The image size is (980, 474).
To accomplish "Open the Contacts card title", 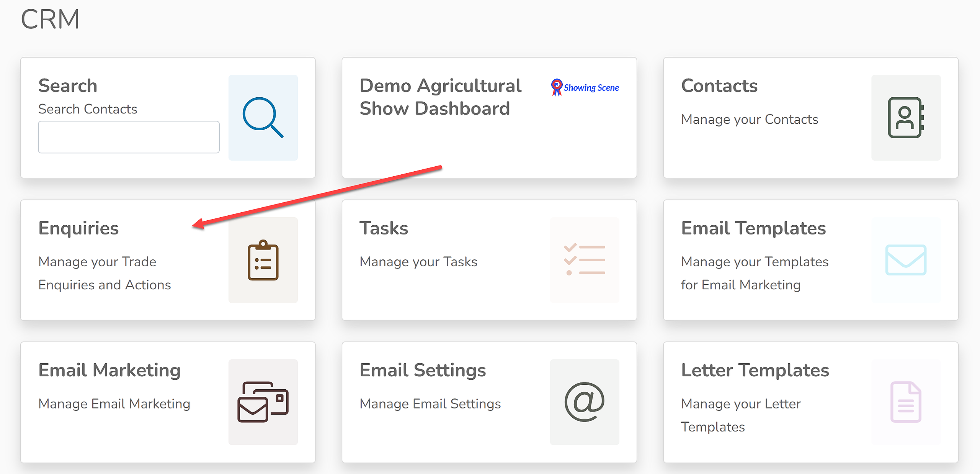I will [719, 85].
